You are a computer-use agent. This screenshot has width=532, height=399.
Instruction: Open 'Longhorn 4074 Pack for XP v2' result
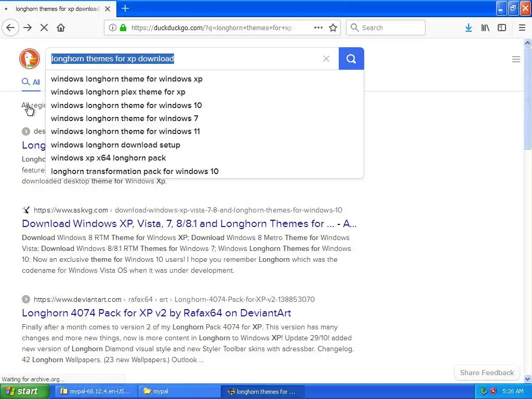pos(156,313)
